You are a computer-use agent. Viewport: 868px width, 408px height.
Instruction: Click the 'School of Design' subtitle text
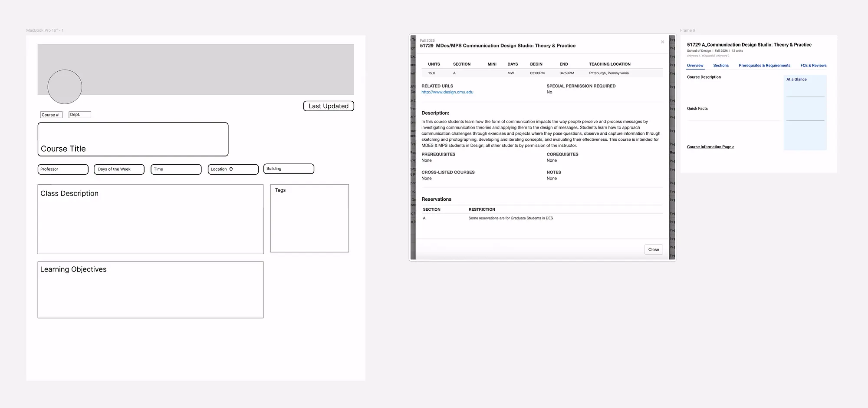tap(699, 51)
